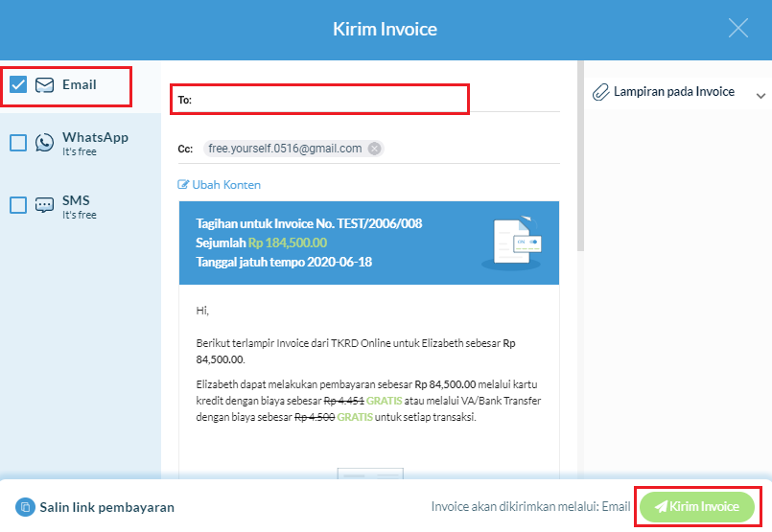Image resolution: width=772 pixels, height=532 pixels.
Task: Click the invoice document illustration in banner
Action: [512, 243]
